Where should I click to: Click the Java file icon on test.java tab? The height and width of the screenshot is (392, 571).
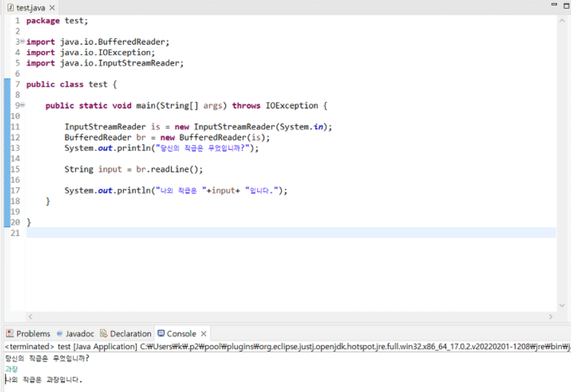coord(11,8)
